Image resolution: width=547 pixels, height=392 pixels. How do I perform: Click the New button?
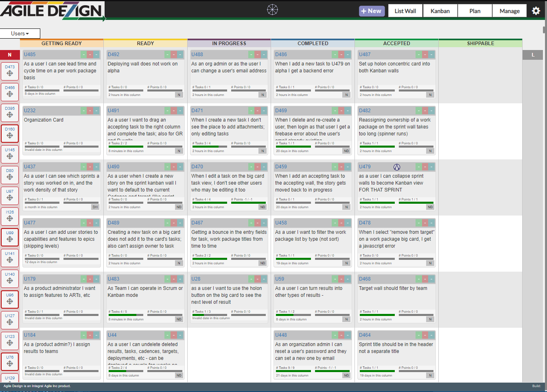click(x=371, y=11)
